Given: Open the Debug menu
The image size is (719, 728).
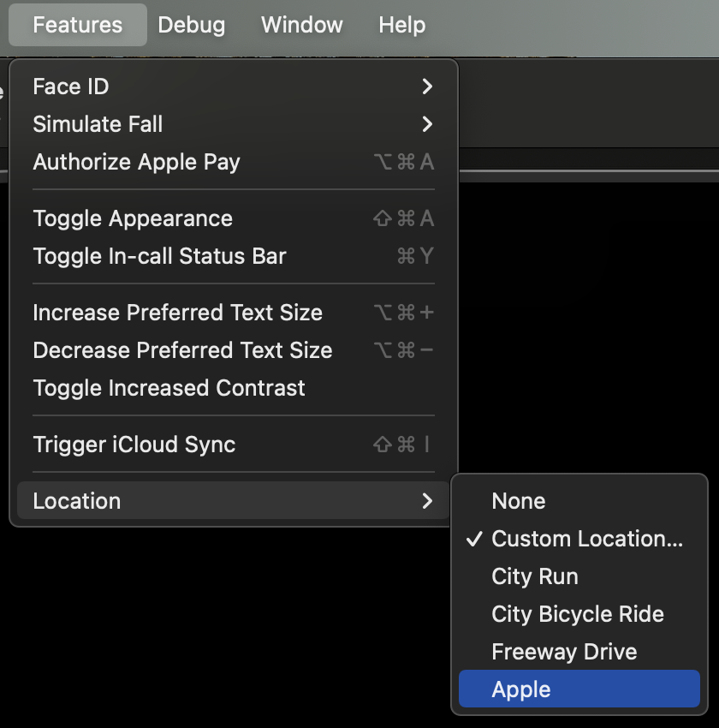Looking at the screenshot, I should [192, 25].
